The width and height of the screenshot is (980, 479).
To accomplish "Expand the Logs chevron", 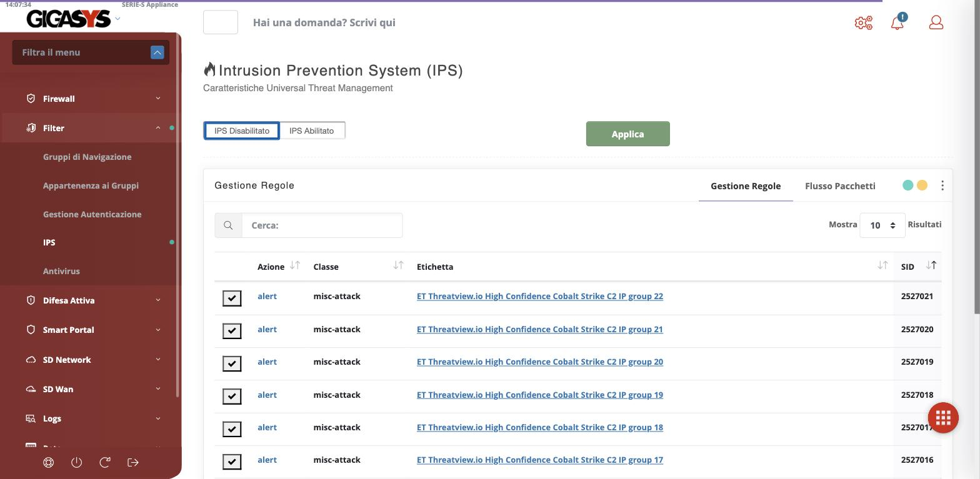I will (x=158, y=418).
